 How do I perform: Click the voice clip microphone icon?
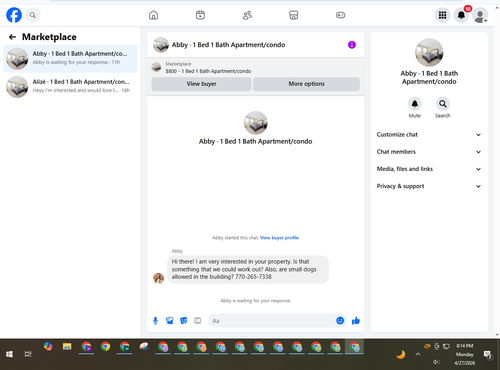tap(155, 321)
